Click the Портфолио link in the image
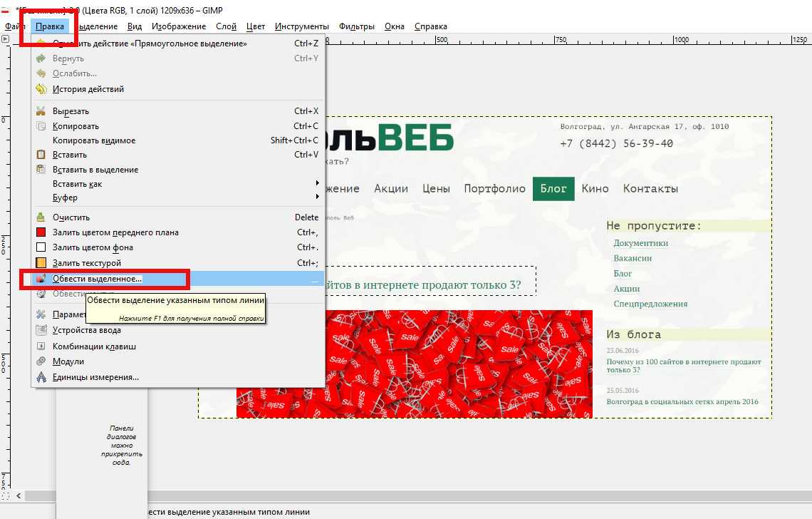Viewport: 812px width, 519px height. (x=494, y=189)
